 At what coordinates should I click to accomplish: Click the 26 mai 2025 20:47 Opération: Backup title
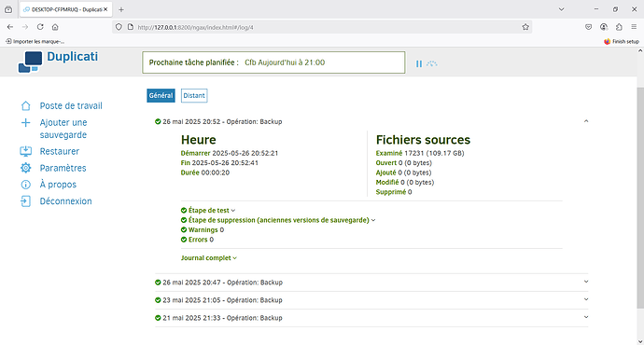(x=223, y=283)
